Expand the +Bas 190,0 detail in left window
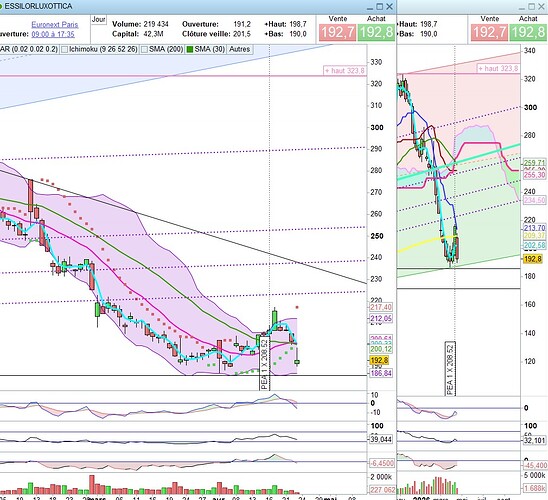Screen dimensions: 548x500 coord(285,34)
